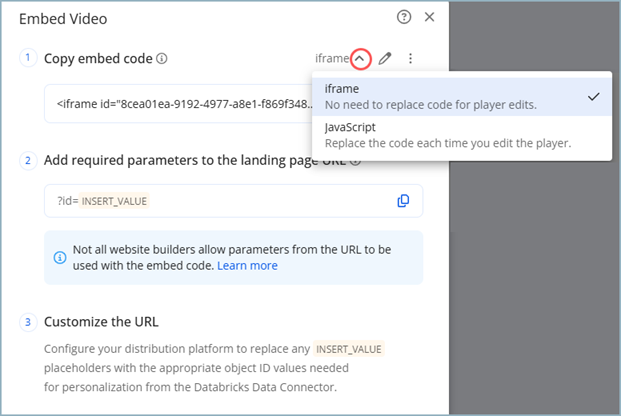Click info icon in the blue notice
This screenshot has width=621, height=416.
pyautogui.click(x=61, y=257)
